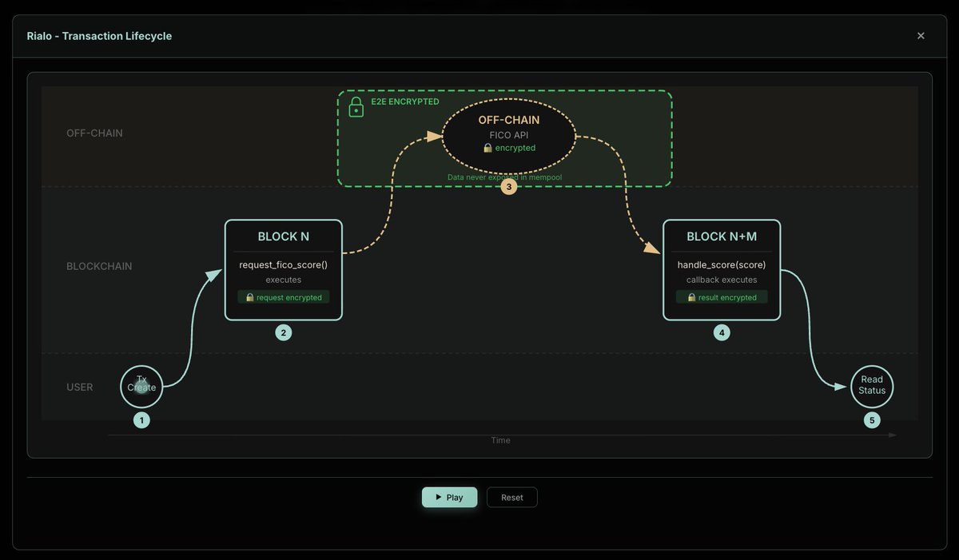This screenshot has width=959, height=560.
Task: Click step marker 2 under BLOCK N
Action: click(x=284, y=332)
